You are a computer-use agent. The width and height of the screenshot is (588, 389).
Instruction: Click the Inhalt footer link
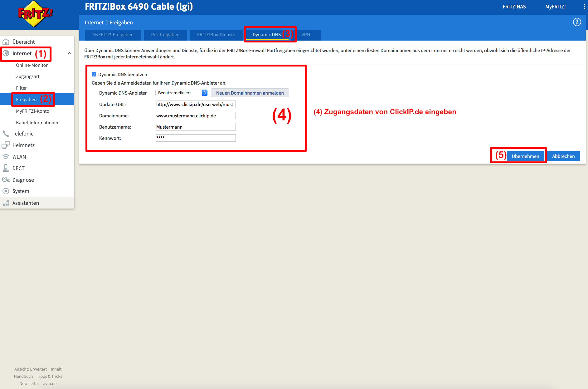point(56,369)
